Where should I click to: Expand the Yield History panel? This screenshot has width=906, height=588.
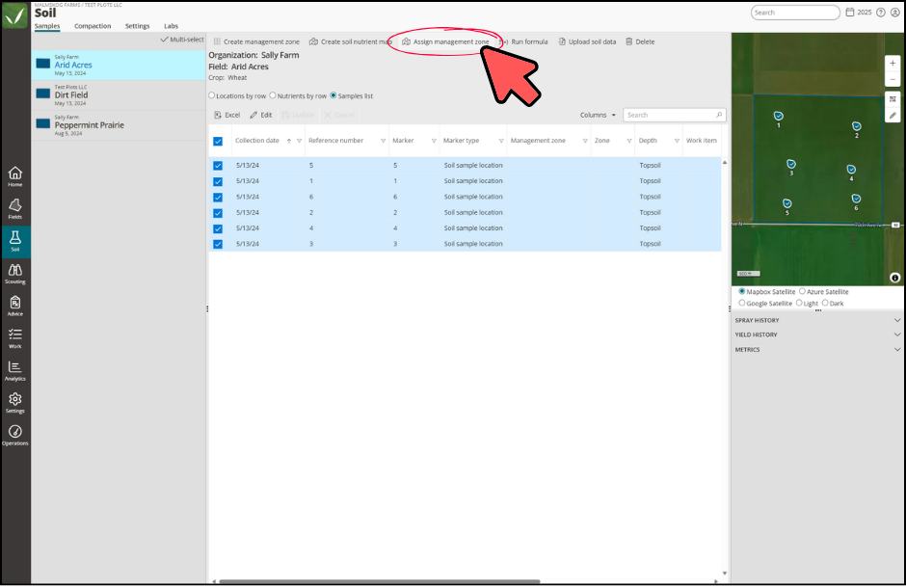(817, 334)
